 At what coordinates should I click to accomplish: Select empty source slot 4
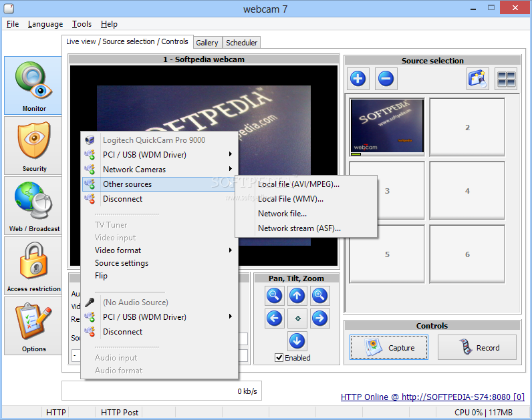467,190
